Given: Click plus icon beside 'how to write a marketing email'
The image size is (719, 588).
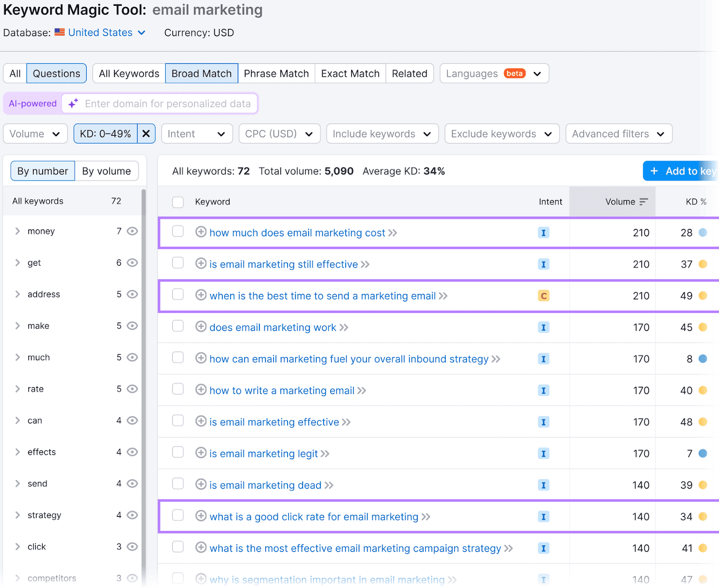Looking at the screenshot, I should click(201, 390).
